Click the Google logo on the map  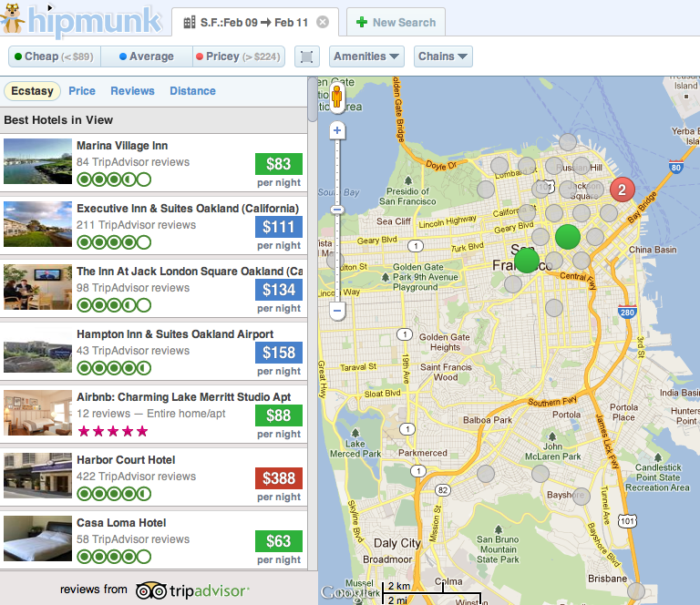pyautogui.click(x=346, y=592)
